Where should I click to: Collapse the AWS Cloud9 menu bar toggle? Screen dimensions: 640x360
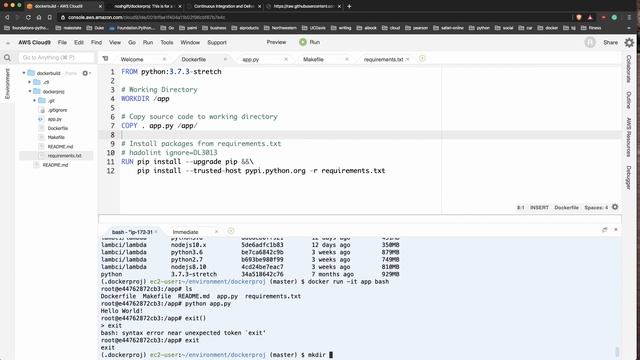[x=8, y=42]
